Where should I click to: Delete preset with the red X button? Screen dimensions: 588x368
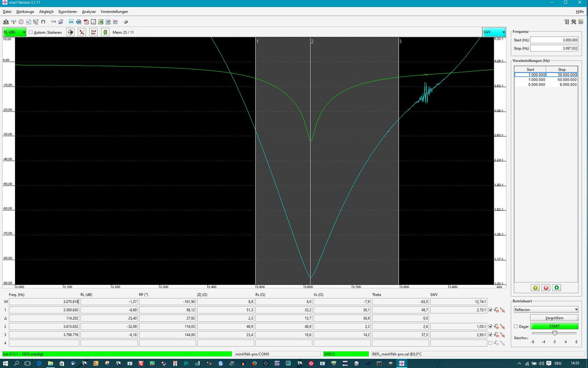(546, 287)
